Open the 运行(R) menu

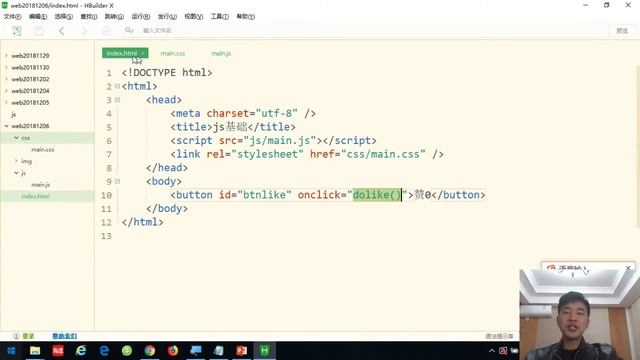click(140, 17)
